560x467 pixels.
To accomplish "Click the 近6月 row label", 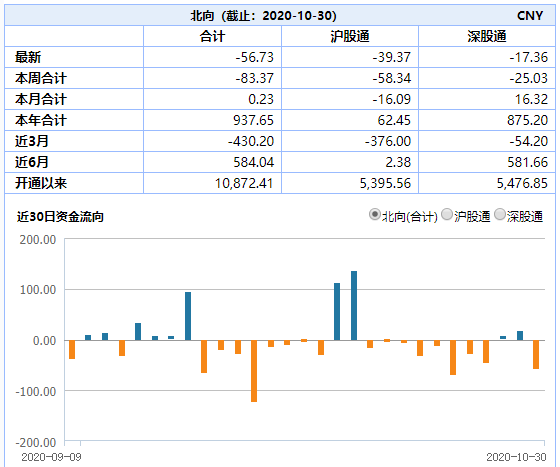I will coord(31,162).
